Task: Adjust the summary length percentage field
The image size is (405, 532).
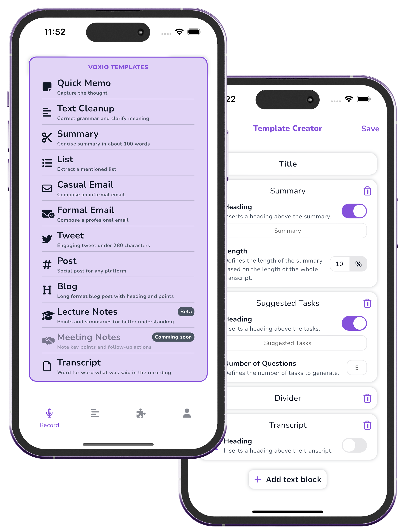Action: click(x=340, y=264)
